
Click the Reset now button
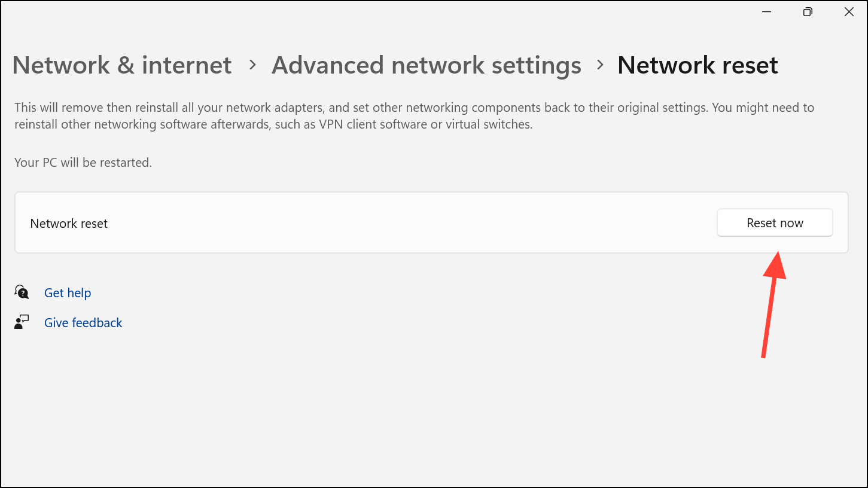tap(775, 222)
